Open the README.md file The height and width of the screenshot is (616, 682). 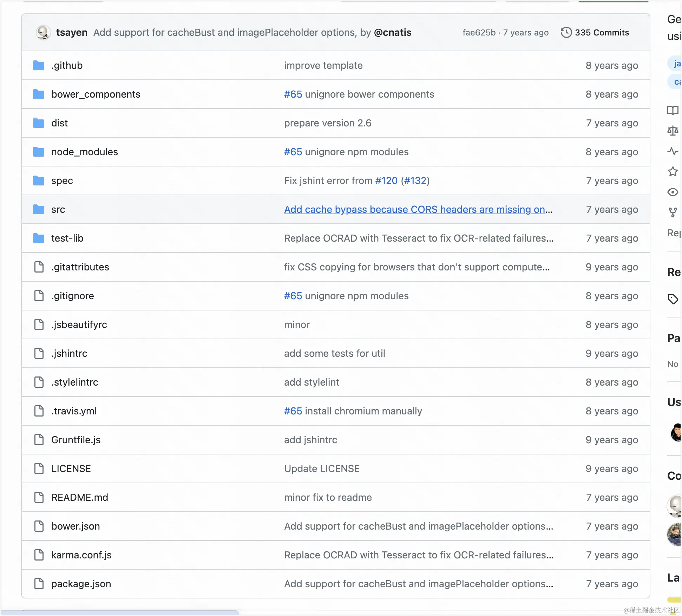(x=79, y=497)
